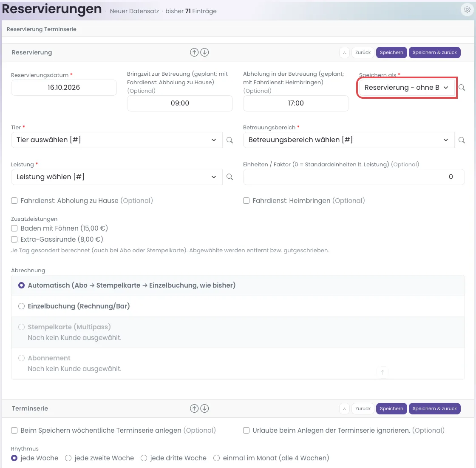The height and width of the screenshot is (468, 476).
Task: Open the Reservierung Terminserie tab
Action: [42, 29]
